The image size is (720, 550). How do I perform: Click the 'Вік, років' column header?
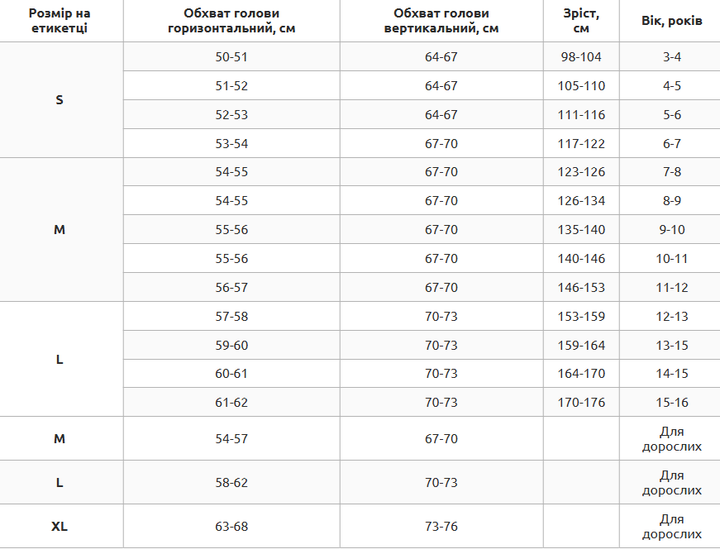(670, 21)
